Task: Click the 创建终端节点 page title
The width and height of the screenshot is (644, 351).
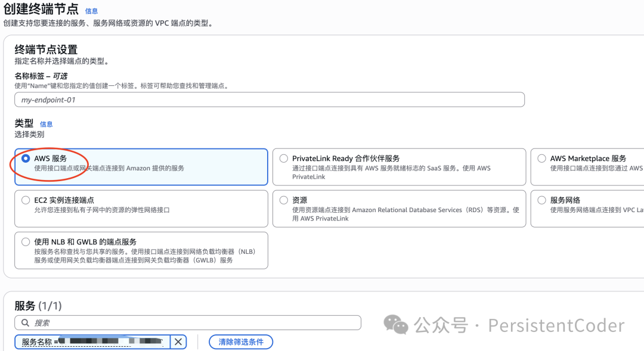Action: pos(41,10)
